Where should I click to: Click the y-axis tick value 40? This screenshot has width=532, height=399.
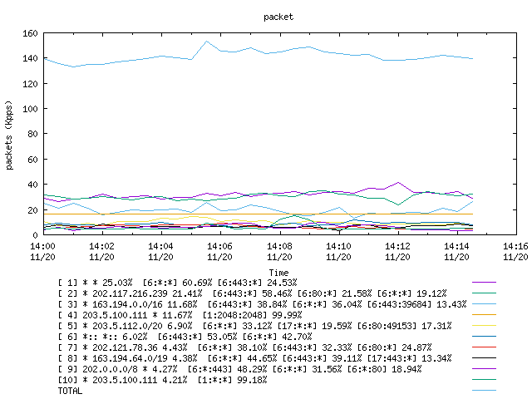pyautogui.click(x=32, y=185)
